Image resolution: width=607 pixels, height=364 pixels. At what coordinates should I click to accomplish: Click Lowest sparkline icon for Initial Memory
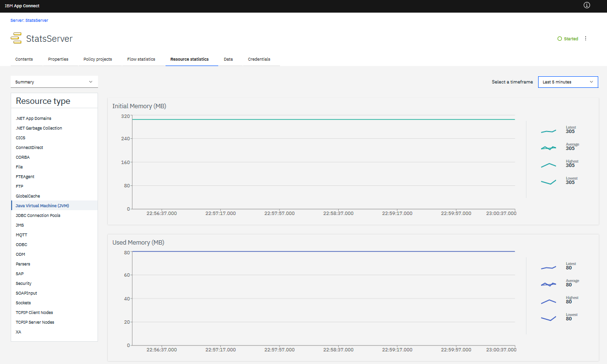click(x=549, y=182)
